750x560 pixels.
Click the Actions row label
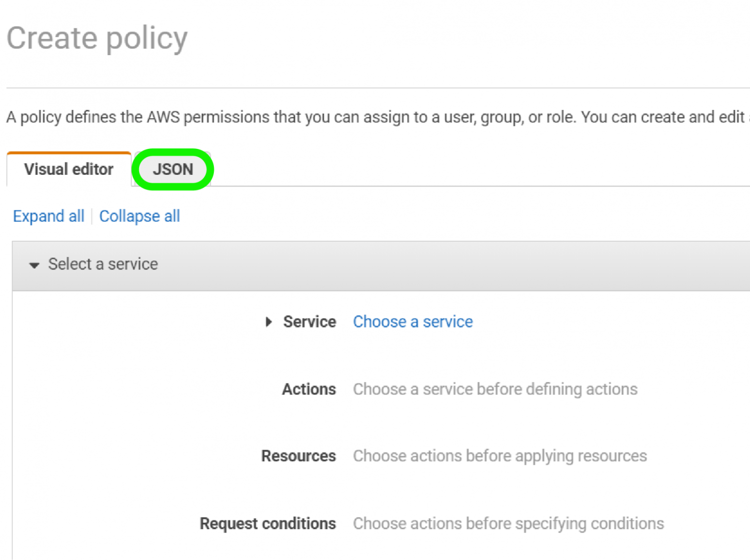pyautogui.click(x=309, y=389)
